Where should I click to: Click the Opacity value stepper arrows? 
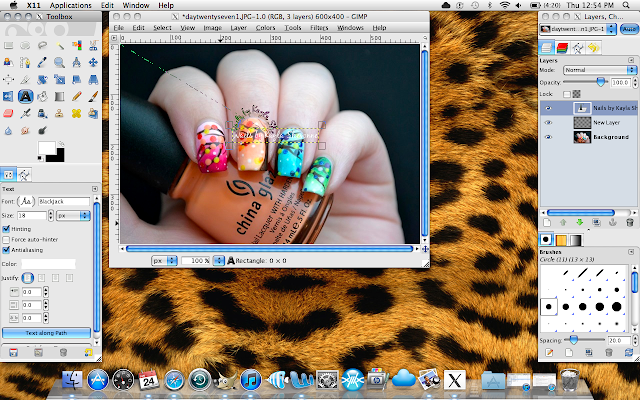(635, 82)
